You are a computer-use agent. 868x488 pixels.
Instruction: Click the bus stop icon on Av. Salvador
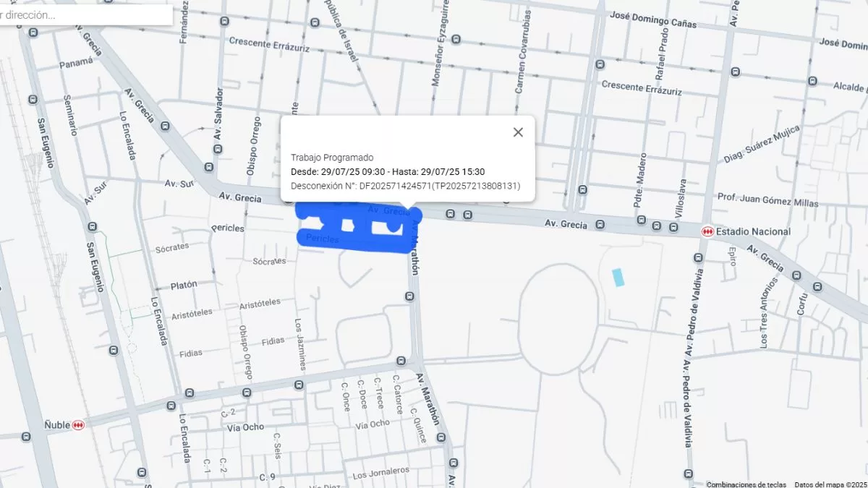(x=218, y=149)
